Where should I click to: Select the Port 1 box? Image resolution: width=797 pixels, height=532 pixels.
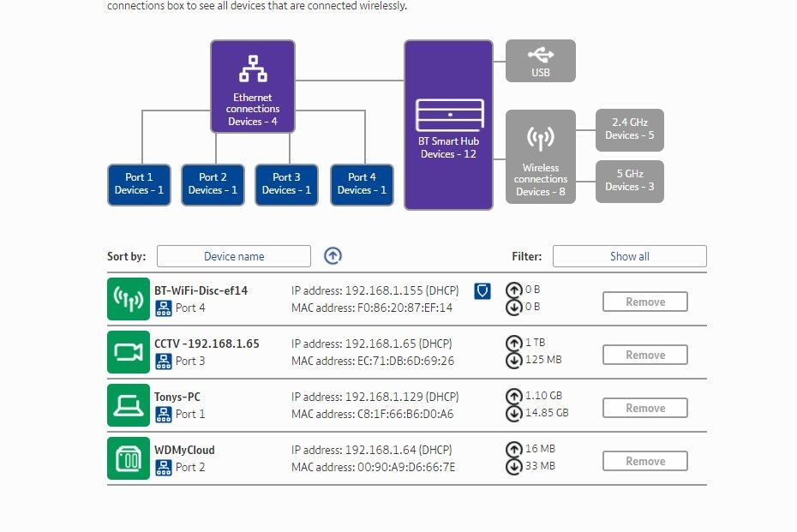coord(139,184)
